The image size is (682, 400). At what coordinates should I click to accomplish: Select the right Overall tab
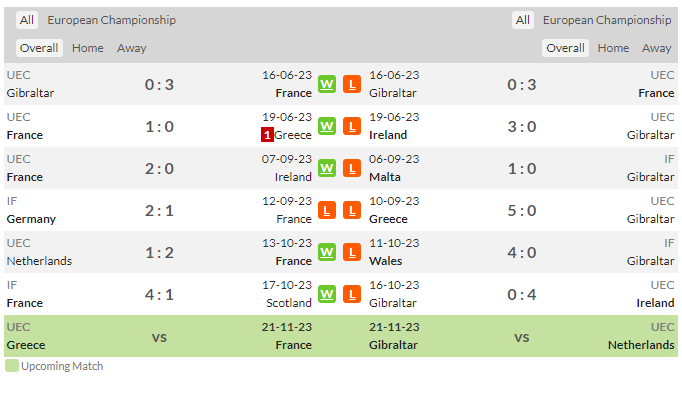pos(565,48)
